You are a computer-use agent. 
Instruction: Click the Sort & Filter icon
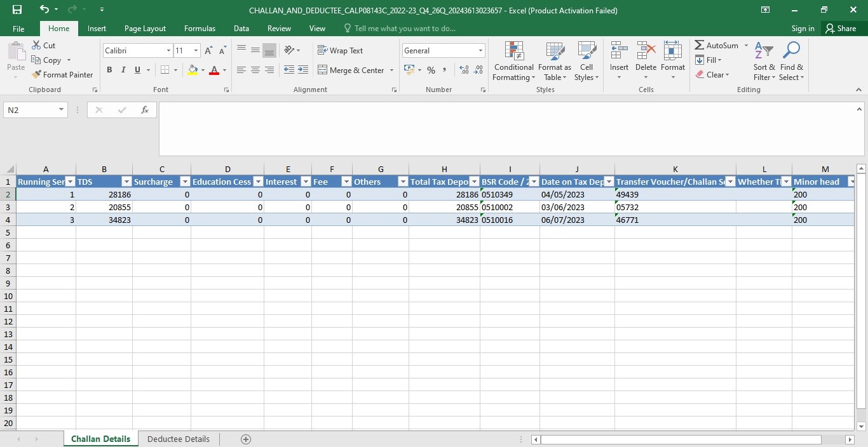click(x=764, y=51)
